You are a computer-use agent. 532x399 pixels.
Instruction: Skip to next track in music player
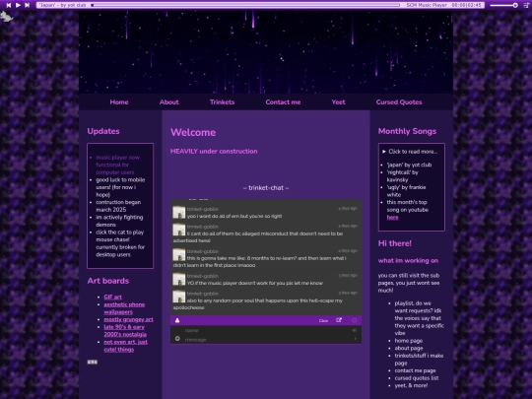[28, 5]
